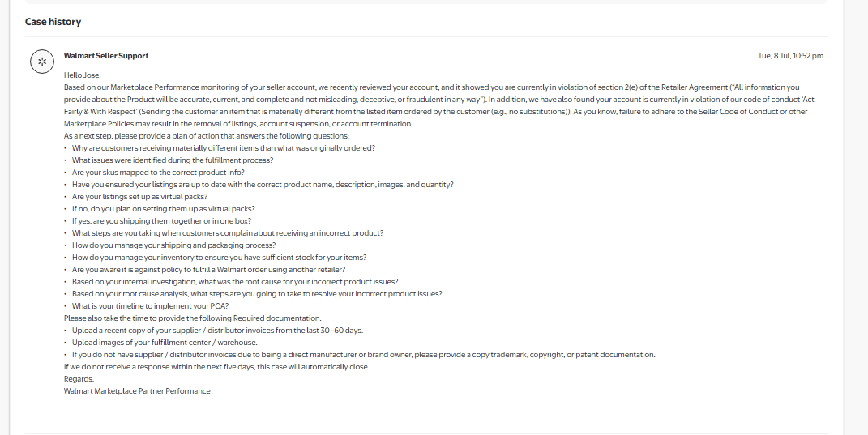
Task: Click the "Hello Jose," greeting line
Action: 83,75
